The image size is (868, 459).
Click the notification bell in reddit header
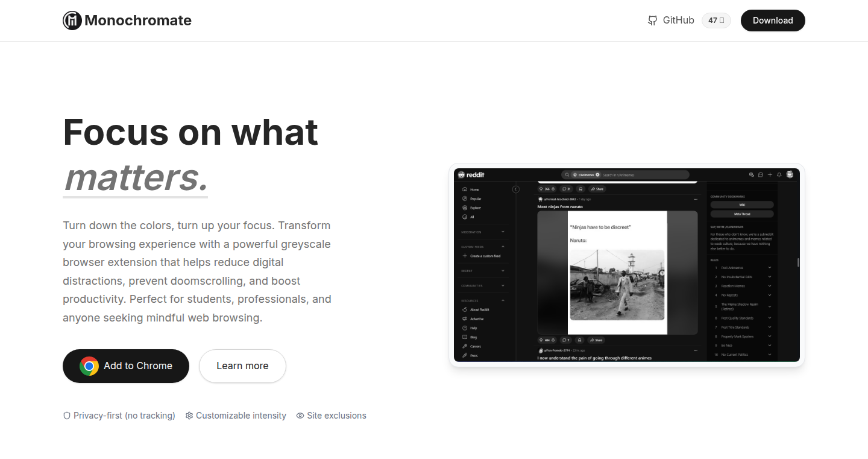coord(779,175)
